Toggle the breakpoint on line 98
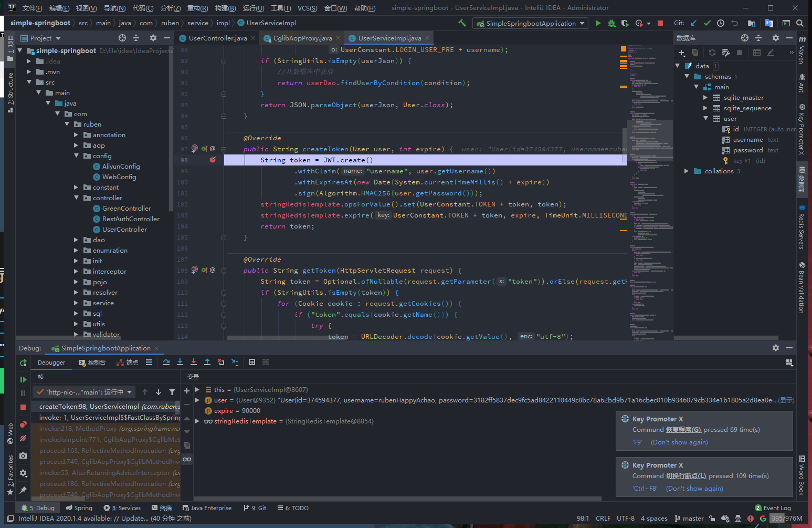 tap(213, 160)
